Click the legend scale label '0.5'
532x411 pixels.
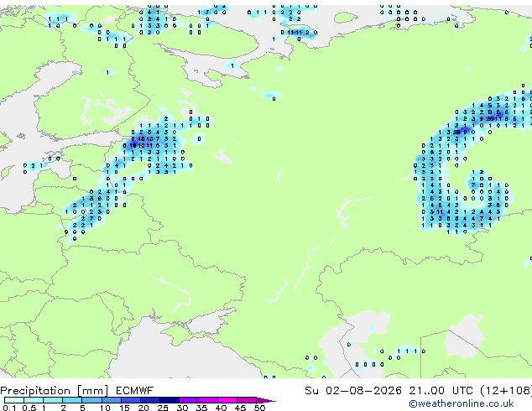[29, 408]
